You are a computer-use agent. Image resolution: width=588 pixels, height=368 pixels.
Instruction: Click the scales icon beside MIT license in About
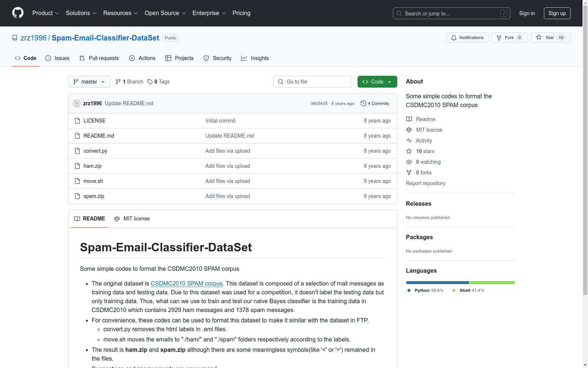tap(409, 130)
